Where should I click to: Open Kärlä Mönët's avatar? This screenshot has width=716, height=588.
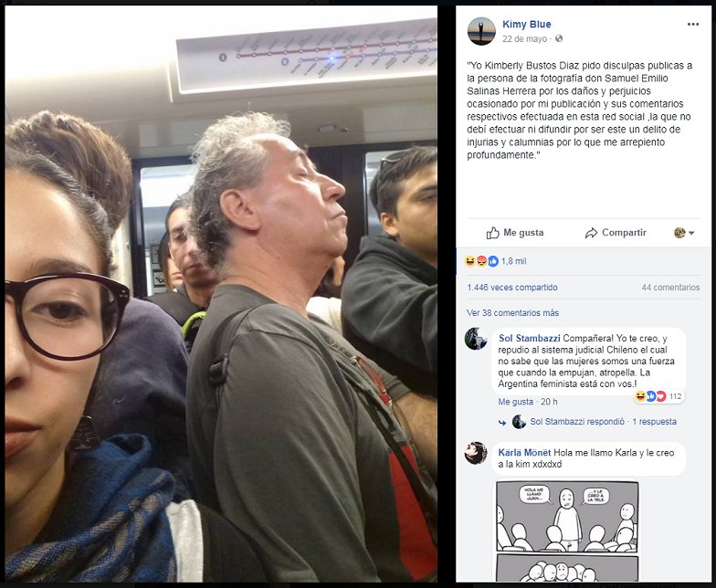[x=476, y=453]
